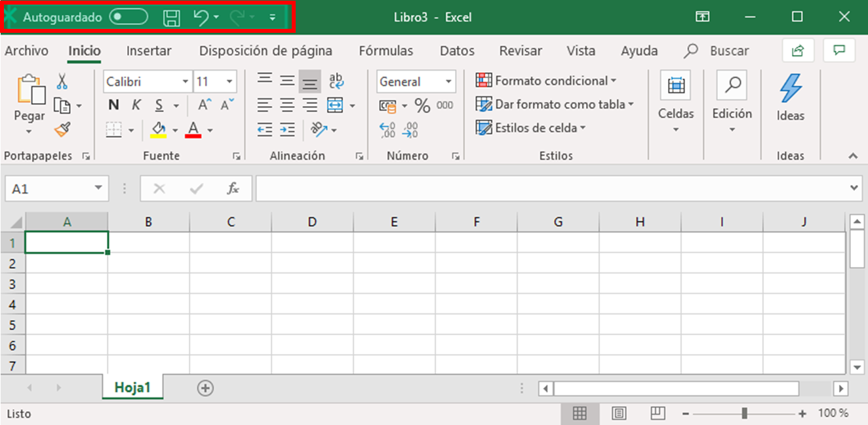This screenshot has height=425, width=868.
Task: Open the Vista tab
Action: pos(581,51)
